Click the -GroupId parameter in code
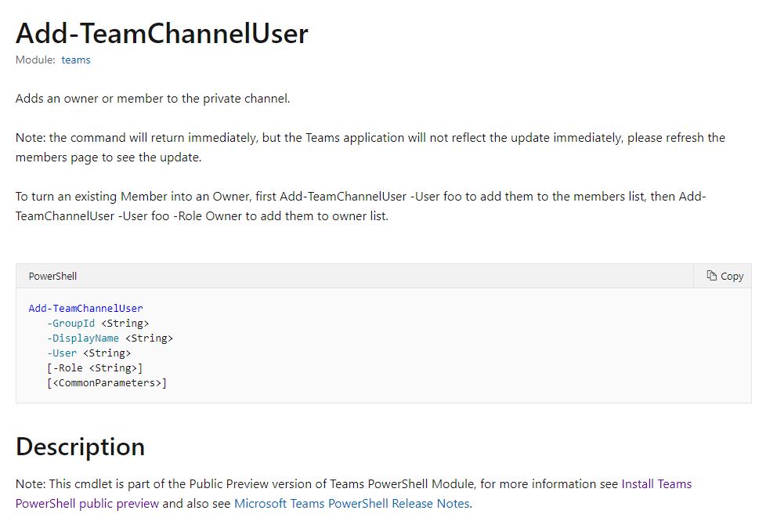 [70, 324]
